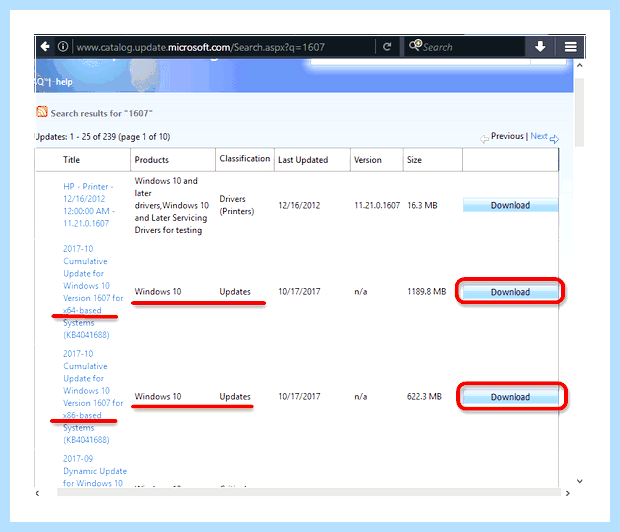Open the help link in banner
The image size is (620, 532).
tap(64, 82)
